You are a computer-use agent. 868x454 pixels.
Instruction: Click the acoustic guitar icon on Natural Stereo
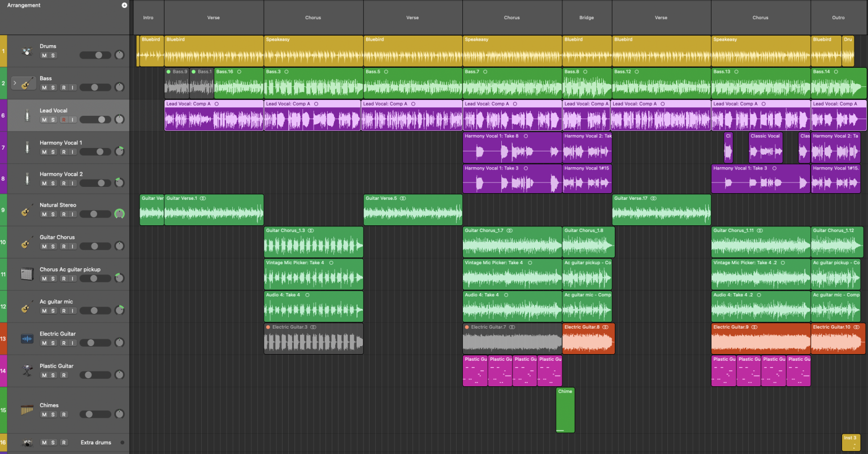26,211
